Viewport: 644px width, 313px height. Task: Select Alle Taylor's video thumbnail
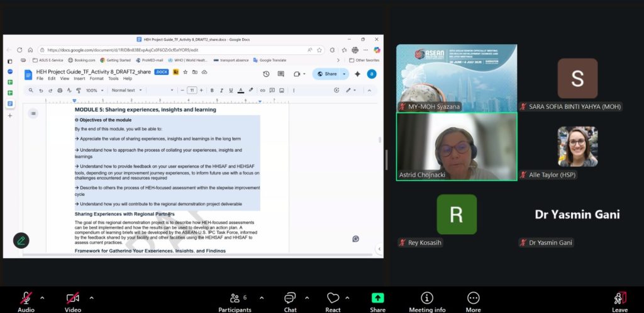pos(577,146)
